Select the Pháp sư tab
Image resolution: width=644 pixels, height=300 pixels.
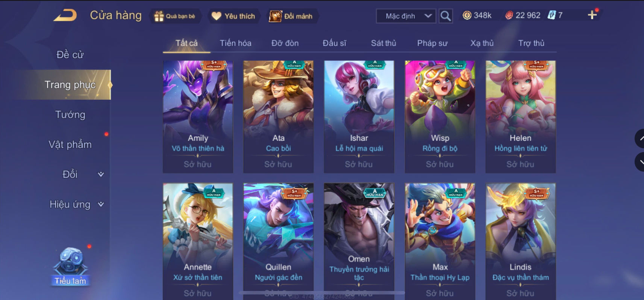[432, 43]
